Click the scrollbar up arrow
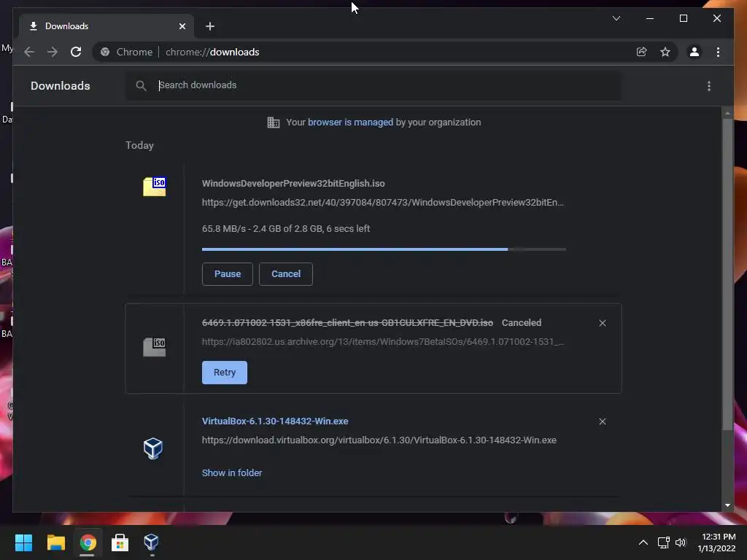 click(727, 113)
